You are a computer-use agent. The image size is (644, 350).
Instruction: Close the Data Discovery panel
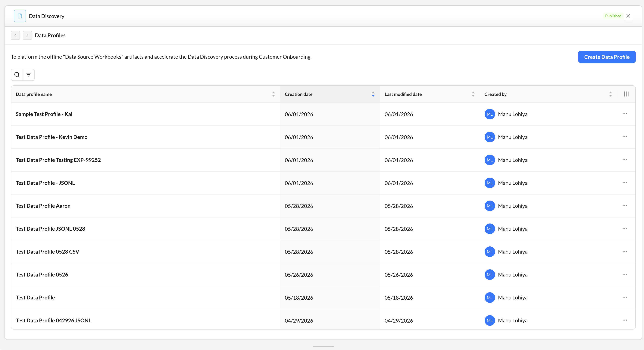[628, 16]
